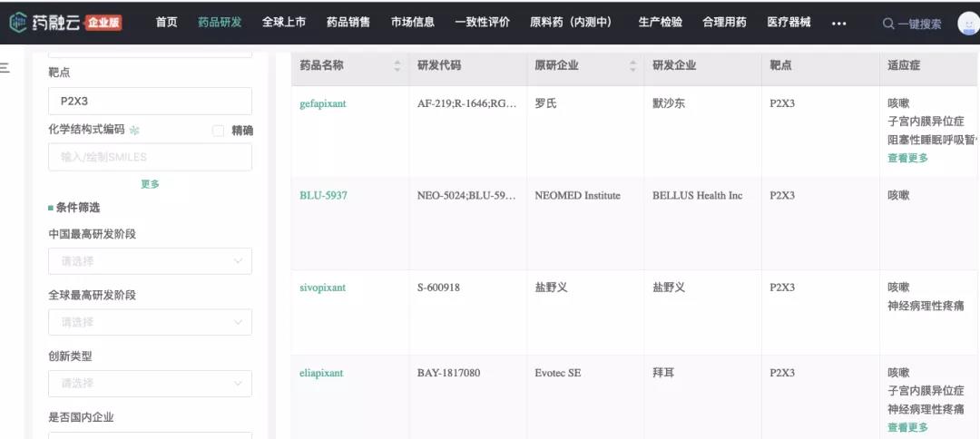Click the Evotec SE cell
Image resolution: width=980 pixels, height=439 pixels.
[x=557, y=373]
